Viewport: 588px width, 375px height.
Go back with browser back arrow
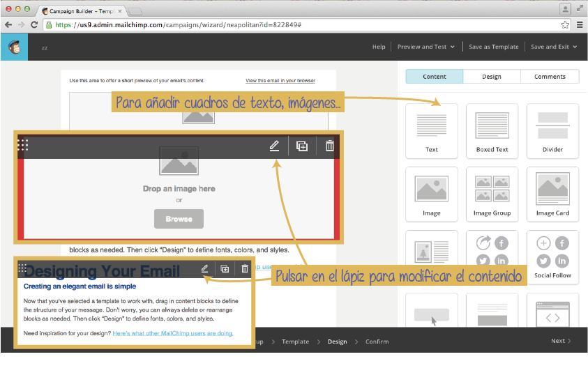pyautogui.click(x=8, y=24)
